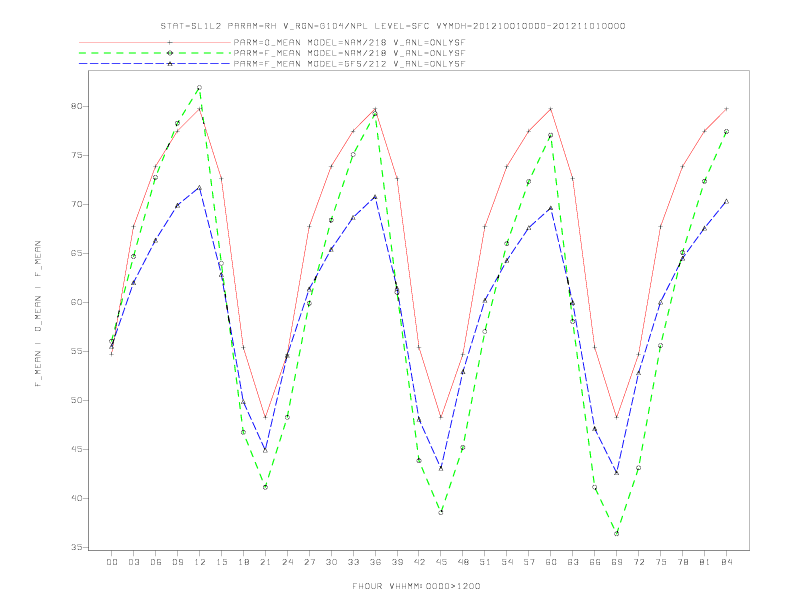
Task: Click x-axis tick label 66
Action: tap(595, 562)
